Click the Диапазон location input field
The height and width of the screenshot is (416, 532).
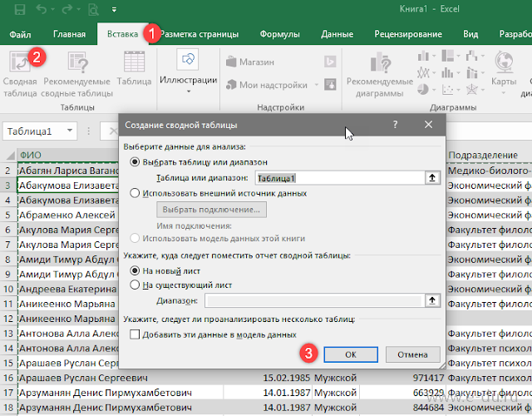coord(314,301)
